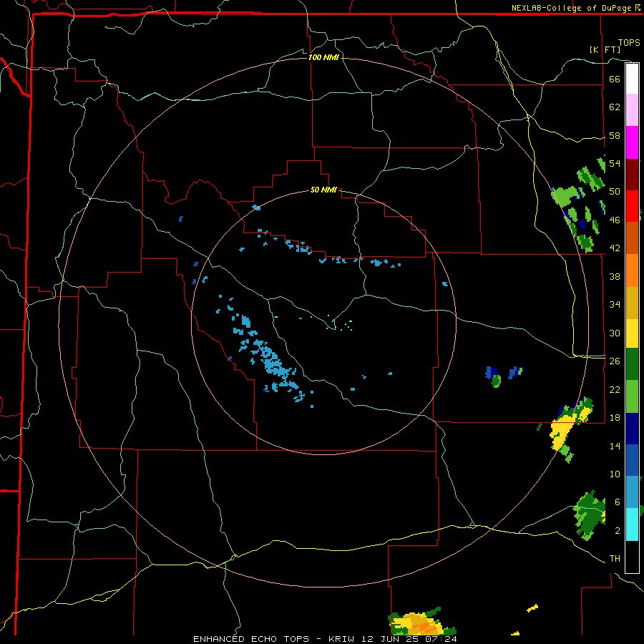644x644 pixels.
Task: Select the bright red legend swatch
Action: 632,206
